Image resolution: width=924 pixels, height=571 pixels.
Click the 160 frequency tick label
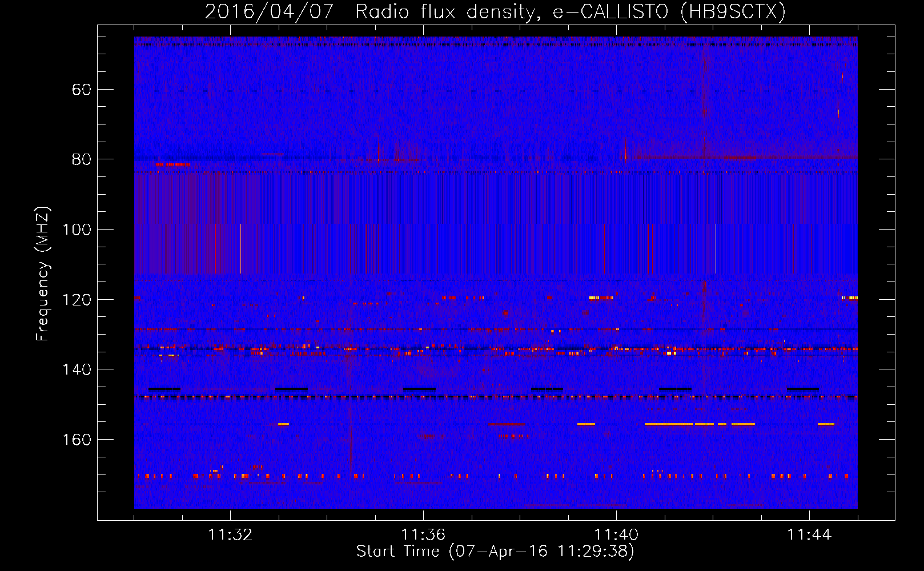tap(77, 440)
